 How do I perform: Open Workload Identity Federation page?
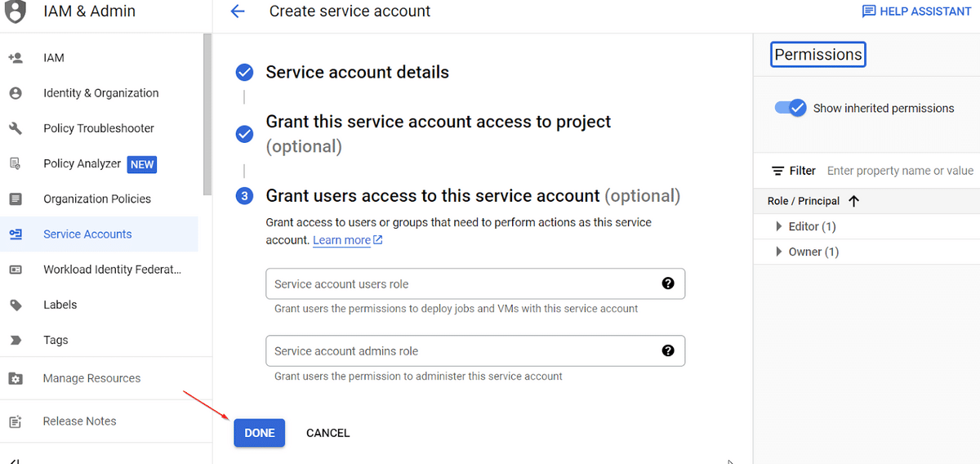(x=113, y=270)
